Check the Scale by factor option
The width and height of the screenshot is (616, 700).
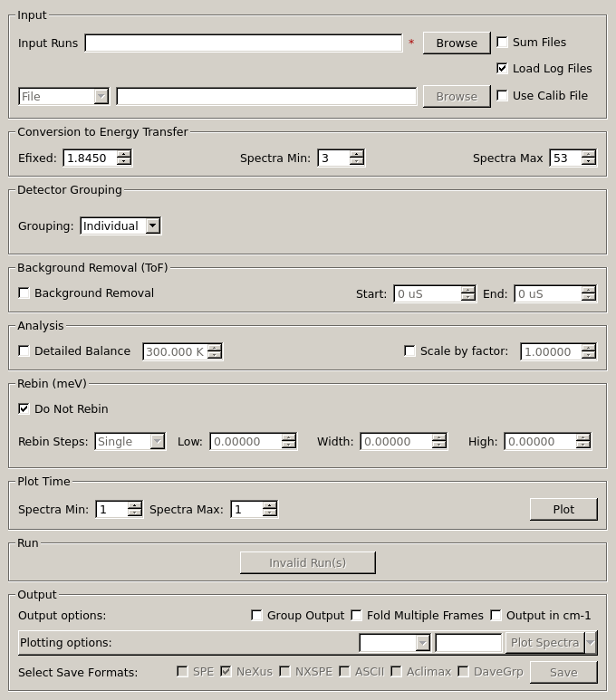[x=410, y=350]
